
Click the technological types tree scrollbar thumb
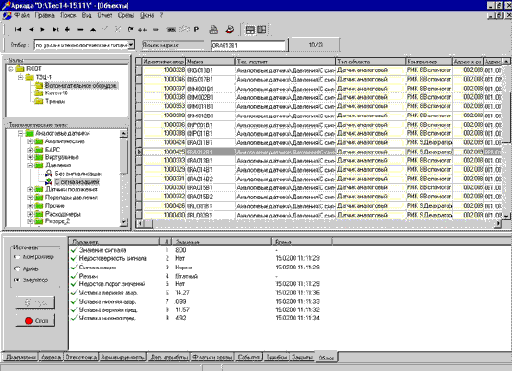click(x=123, y=156)
